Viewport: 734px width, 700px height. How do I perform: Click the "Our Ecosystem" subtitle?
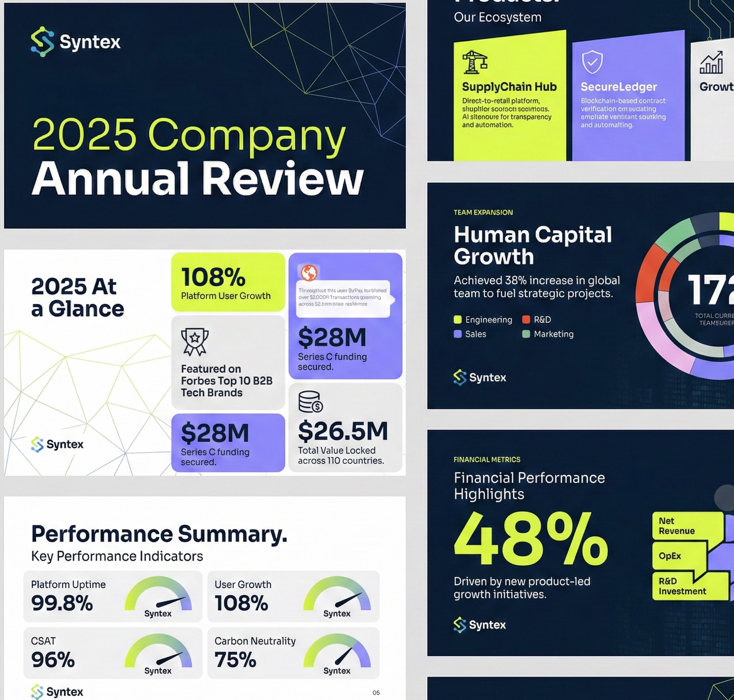pyautogui.click(x=498, y=17)
